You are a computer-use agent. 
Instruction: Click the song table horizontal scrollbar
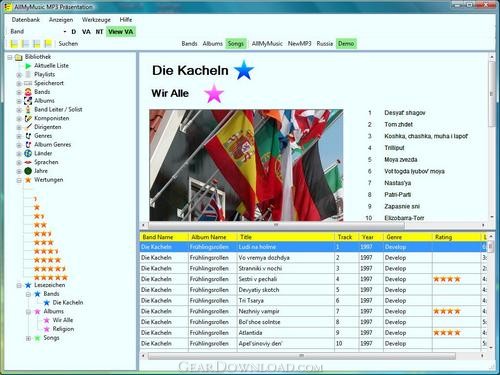[x=302, y=356]
